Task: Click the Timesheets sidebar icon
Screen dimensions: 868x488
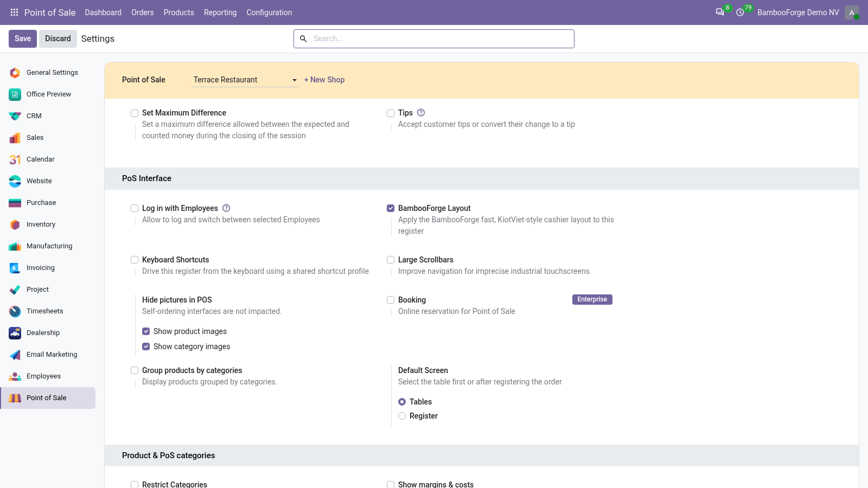Action: (15, 311)
